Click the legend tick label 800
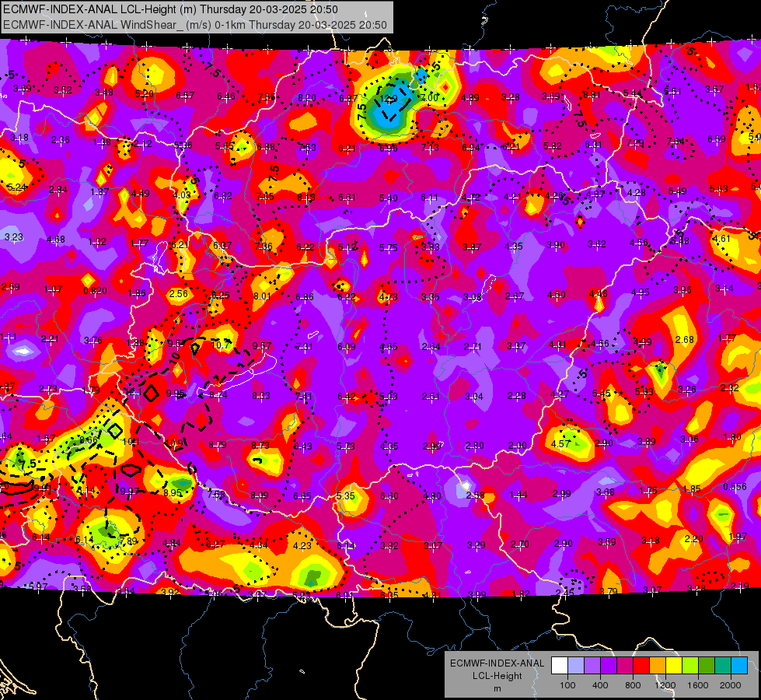This screenshot has width=761, height=700. click(633, 685)
